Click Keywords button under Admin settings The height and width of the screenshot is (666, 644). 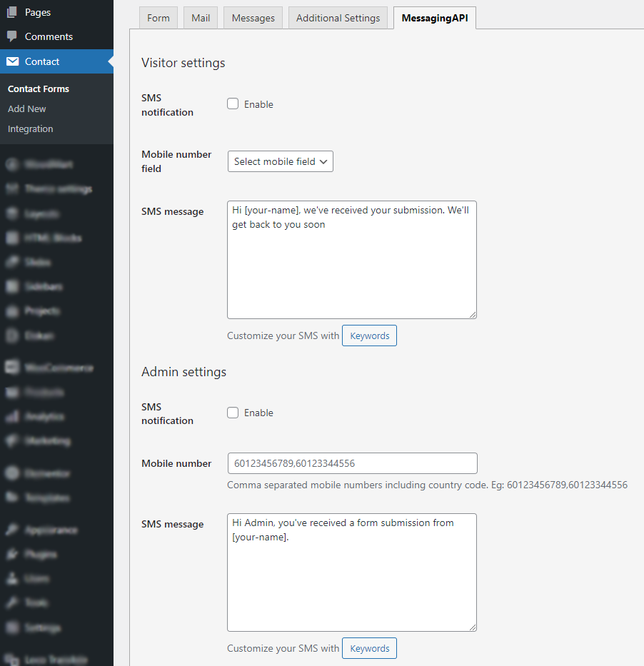(x=369, y=648)
